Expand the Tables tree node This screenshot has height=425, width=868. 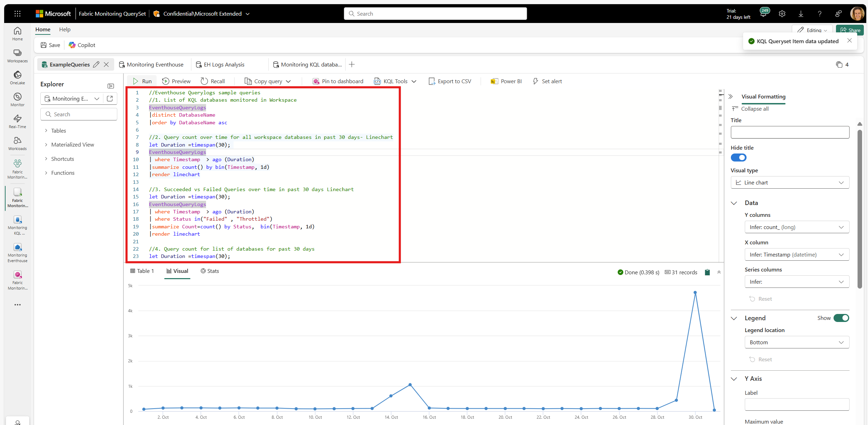pyautogui.click(x=46, y=131)
